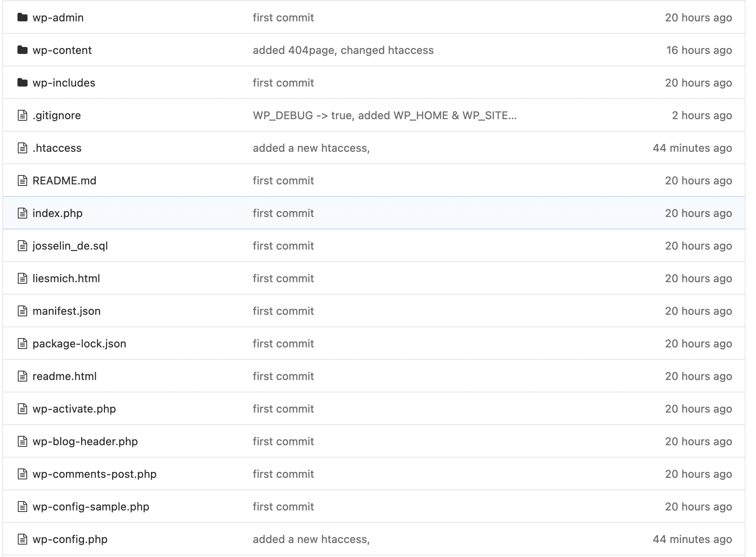The image size is (756, 557).
Task: Open the wp-includes folder
Action: [x=64, y=83]
